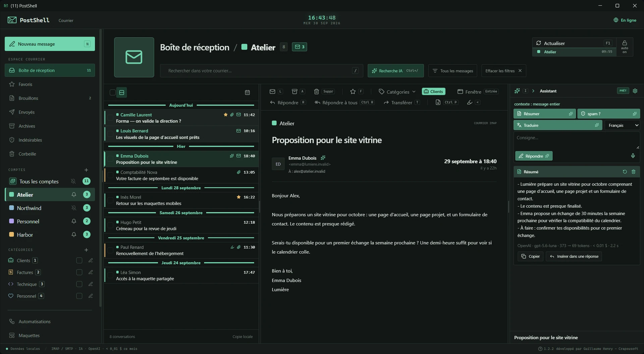Go to Archives folder
The width and height of the screenshot is (644, 354).
50,126
